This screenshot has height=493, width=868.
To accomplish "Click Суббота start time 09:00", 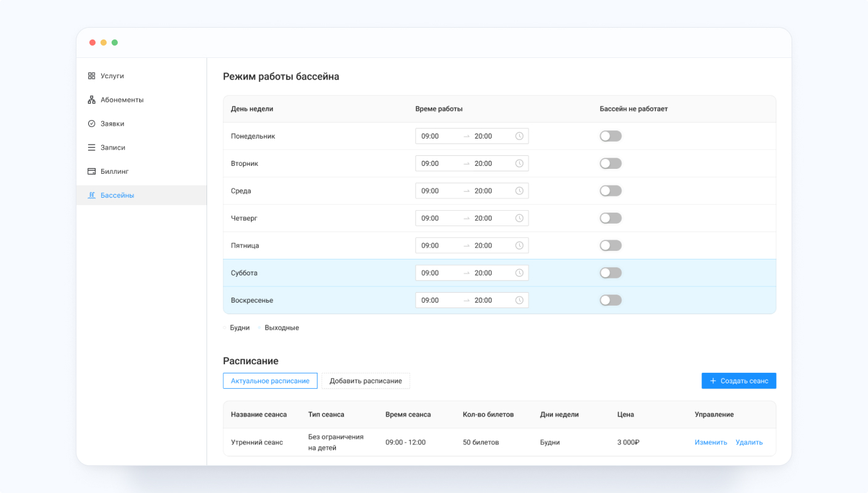I will 430,273.
